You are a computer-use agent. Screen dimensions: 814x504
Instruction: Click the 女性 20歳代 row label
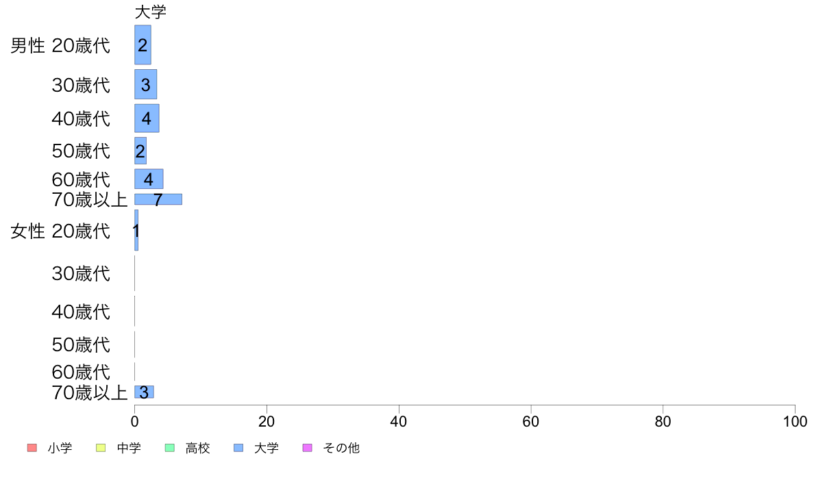pos(60,231)
